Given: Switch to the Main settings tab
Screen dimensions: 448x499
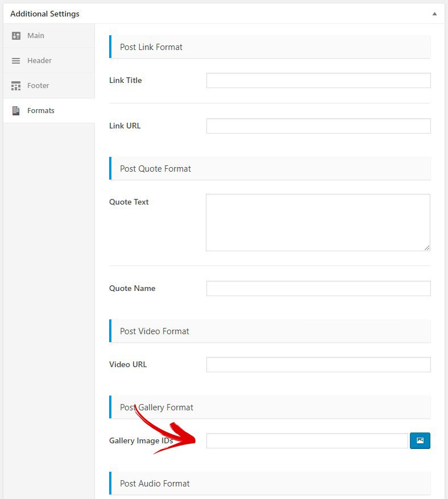Looking at the screenshot, I should click(x=49, y=36).
